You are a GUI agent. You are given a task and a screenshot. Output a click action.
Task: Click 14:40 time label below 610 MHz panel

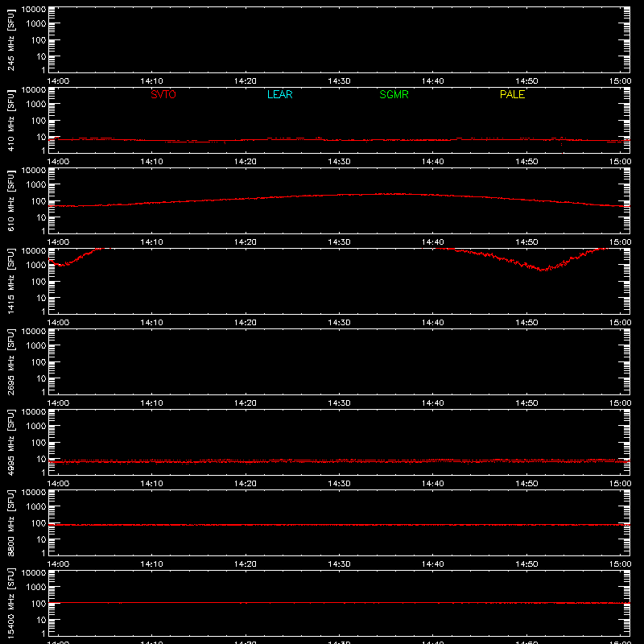click(x=432, y=242)
